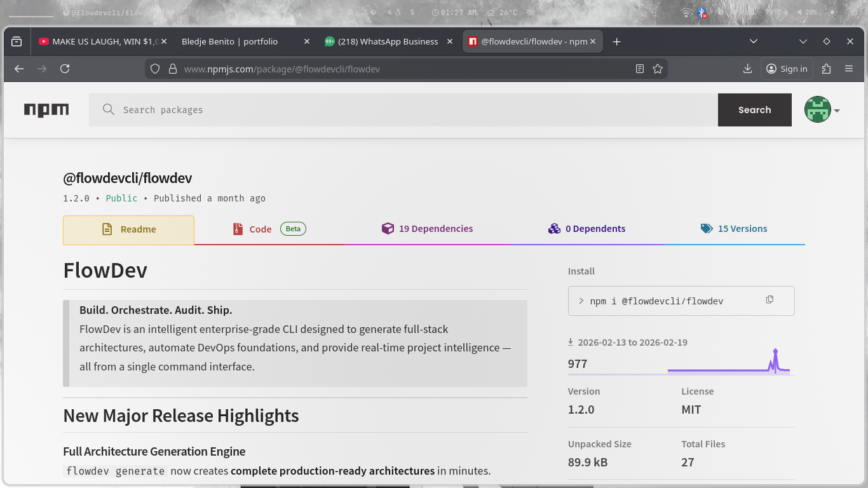Screen dimensions: 868x488
Task: Switch to the Bledje Benito portfolio tab
Action: [245, 41]
